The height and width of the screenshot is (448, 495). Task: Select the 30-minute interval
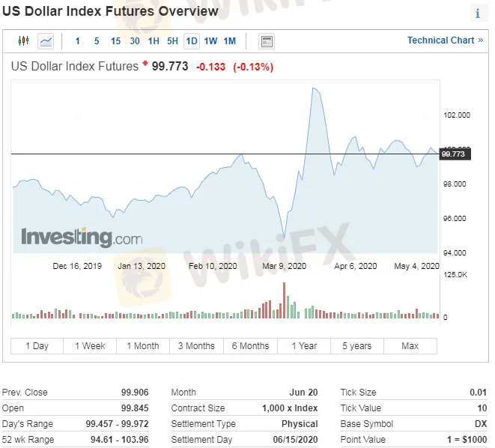pos(135,41)
